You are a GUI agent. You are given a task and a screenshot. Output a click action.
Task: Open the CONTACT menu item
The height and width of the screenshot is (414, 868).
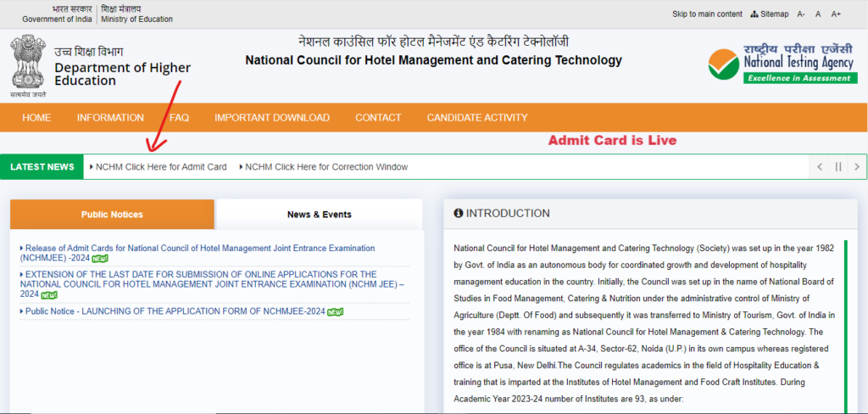[x=378, y=117]
